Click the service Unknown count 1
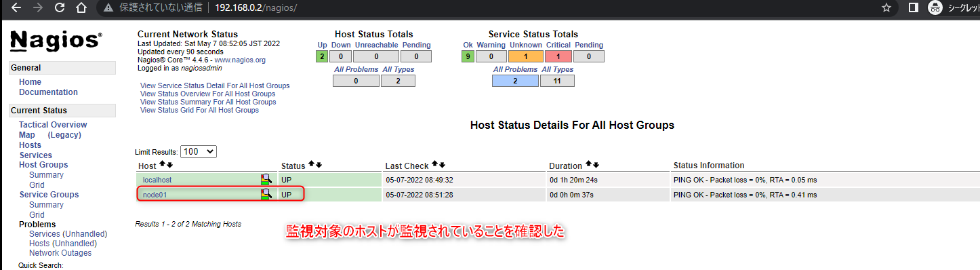The height and width of the screenshot is (270, 980). (x=526, y=56)
